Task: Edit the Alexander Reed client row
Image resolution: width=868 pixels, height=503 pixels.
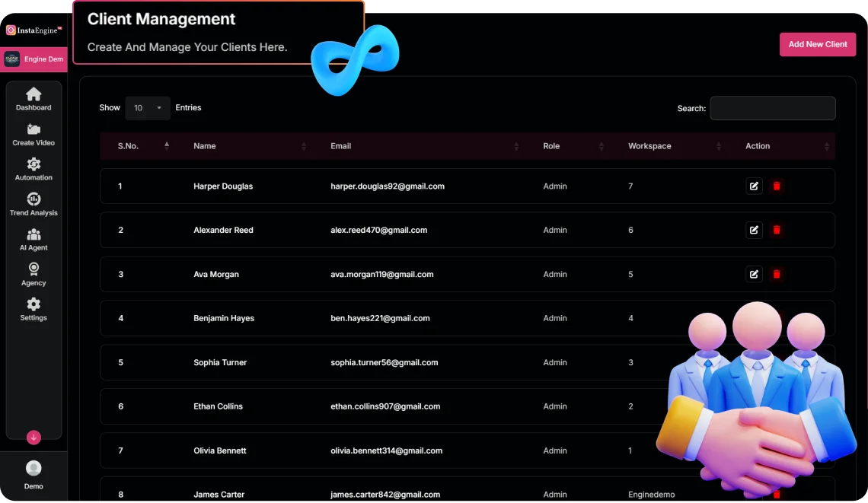Action: [x=754, y=230]
